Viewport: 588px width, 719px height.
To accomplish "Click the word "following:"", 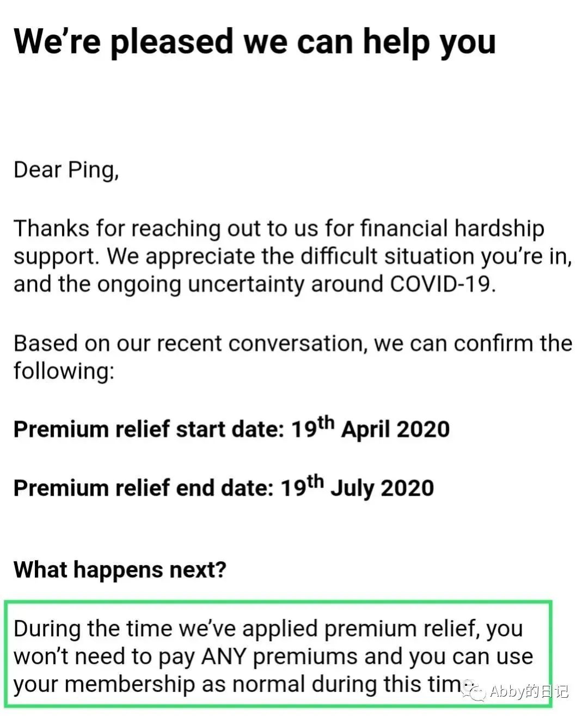I will 64,372.
